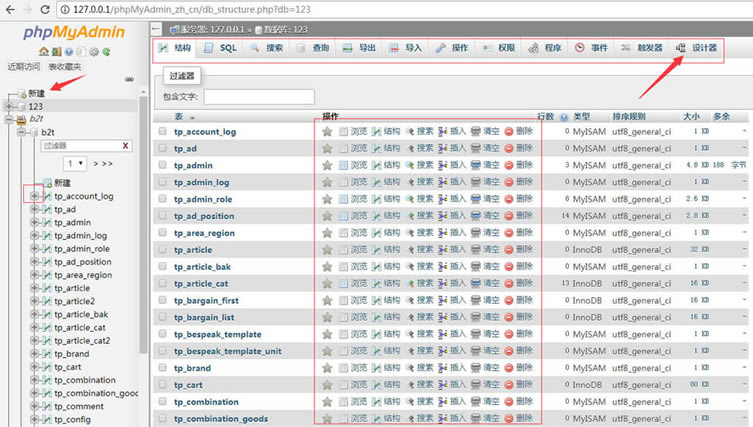Collapse the main panel with the top-left minus button
753x427 pixels.
coord(156,29)
